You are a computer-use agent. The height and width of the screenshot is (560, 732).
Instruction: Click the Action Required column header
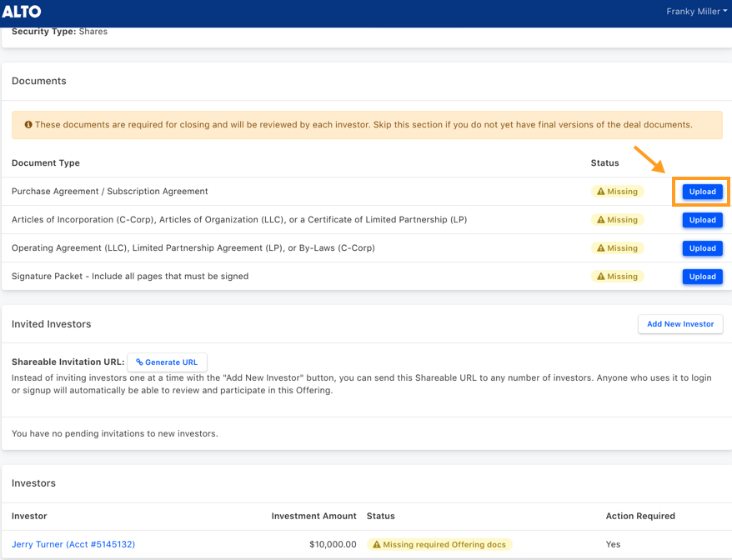coord(640,516)
